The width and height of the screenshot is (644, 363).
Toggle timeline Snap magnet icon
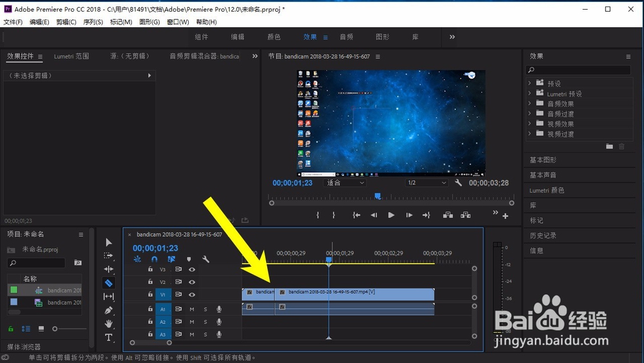tap(154, 259)
